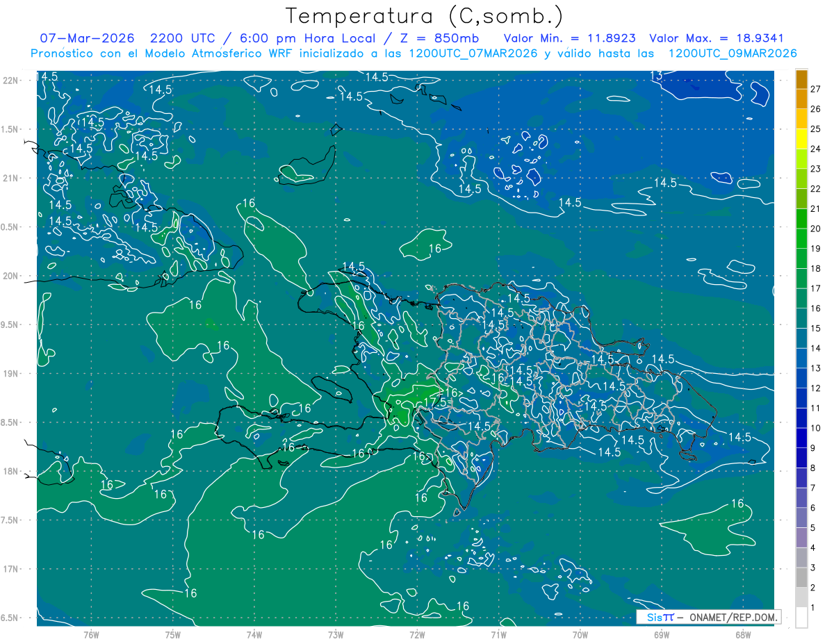This screenshot has width=834, height=644.
Task: Click the legend value 1
Action: (x=813, y=608)
